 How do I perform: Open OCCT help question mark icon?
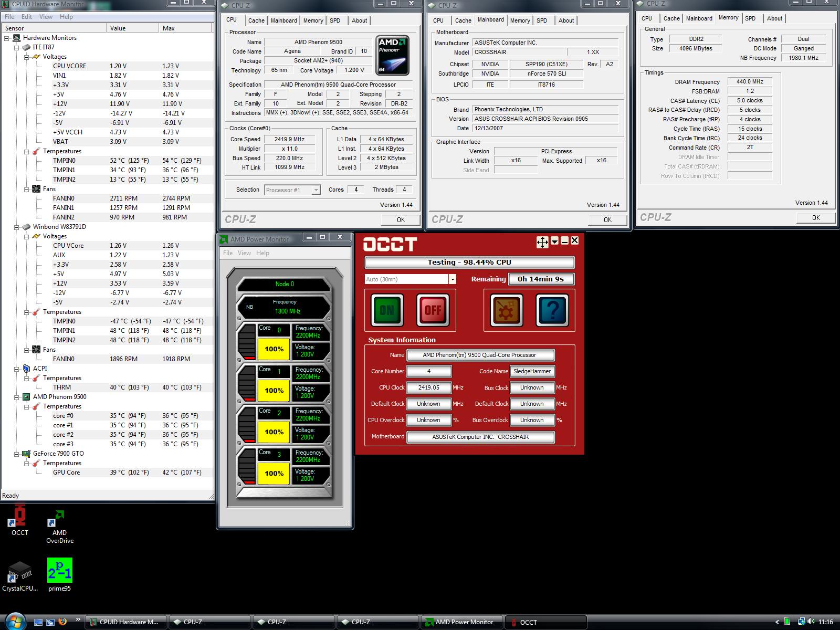(x=552, y=310)
